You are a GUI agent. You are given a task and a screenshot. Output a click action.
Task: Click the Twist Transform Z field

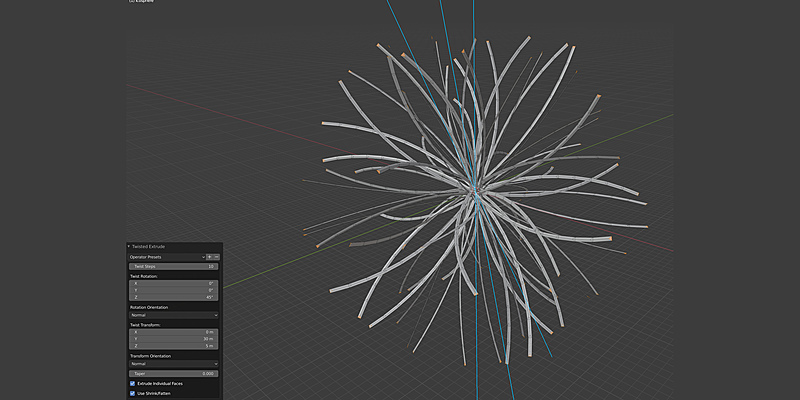click(x=173, y=346)
